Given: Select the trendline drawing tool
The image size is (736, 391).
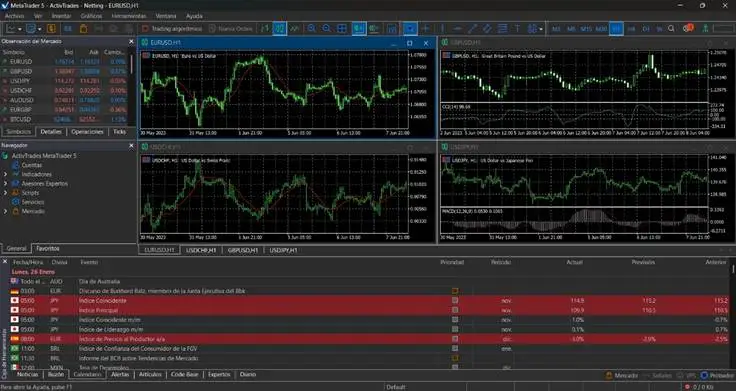Looking at the screenshot, I should point(472,29).
